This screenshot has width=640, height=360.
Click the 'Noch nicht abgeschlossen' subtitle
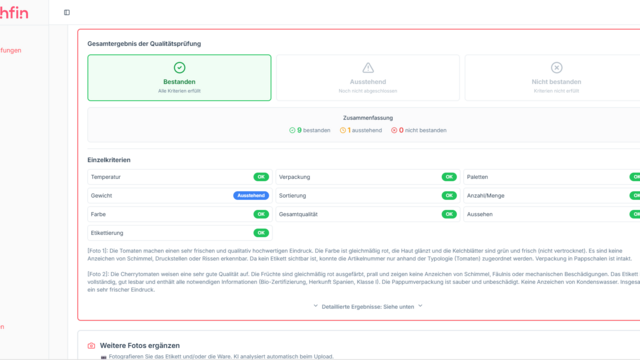(x=368, y=91)
